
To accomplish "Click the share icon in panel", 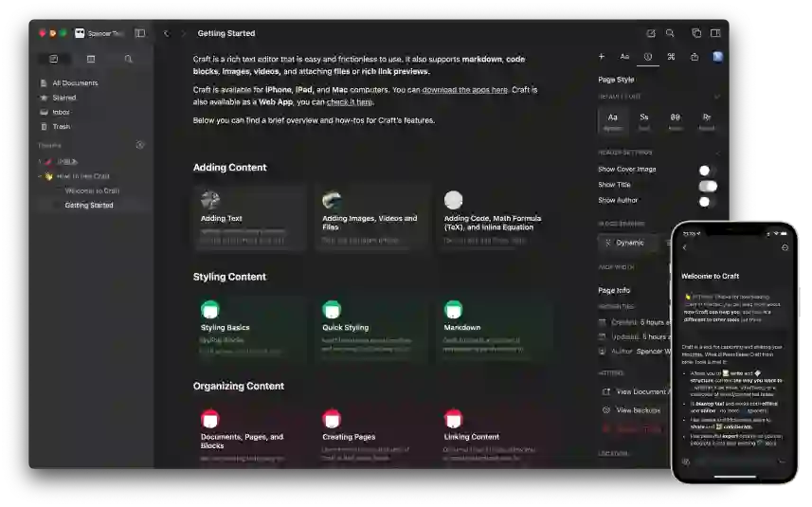I will coord(695,57).
